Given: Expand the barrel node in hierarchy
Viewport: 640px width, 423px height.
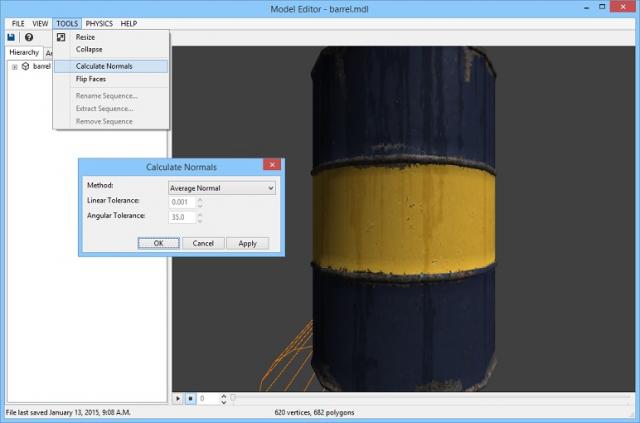Looking at the screenshot, I should (x=14, y=67).
